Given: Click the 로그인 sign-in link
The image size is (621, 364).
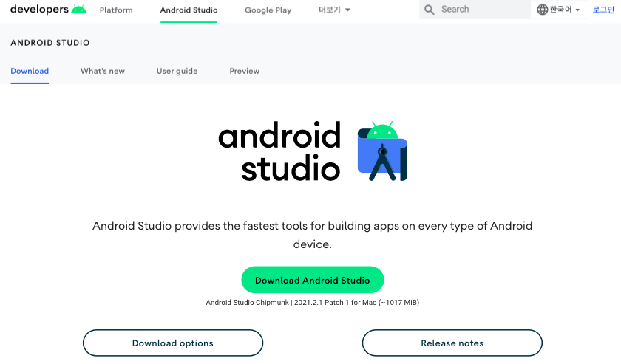Looking at the screenshot, I should coord(603,10).
